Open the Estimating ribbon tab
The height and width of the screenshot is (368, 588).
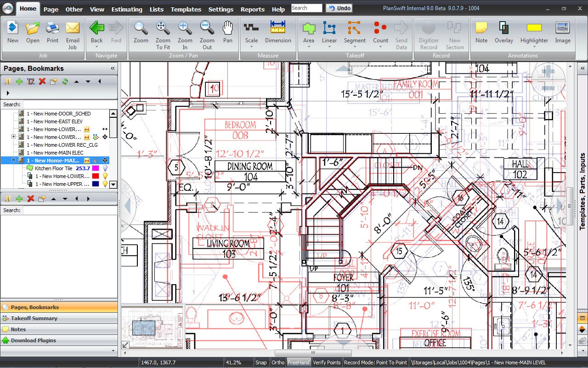pyautogui.click(x=127, y=9)
